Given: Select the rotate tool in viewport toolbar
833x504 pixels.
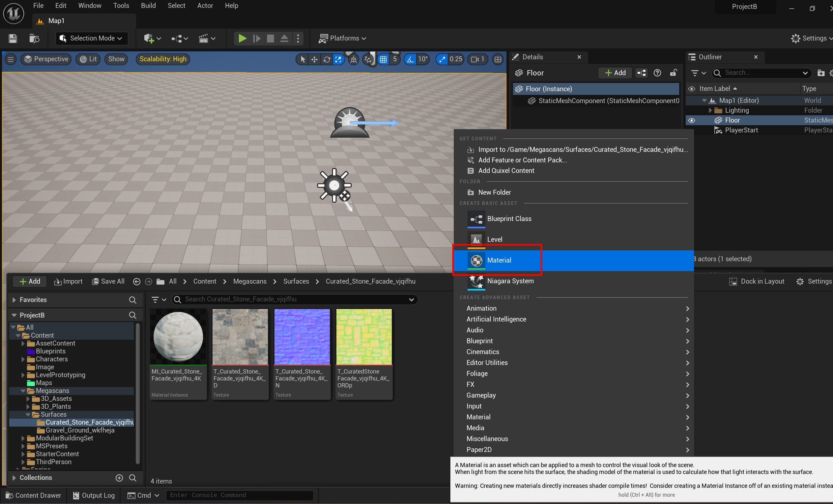Looking at the screenshot, I should pos(327,60).
